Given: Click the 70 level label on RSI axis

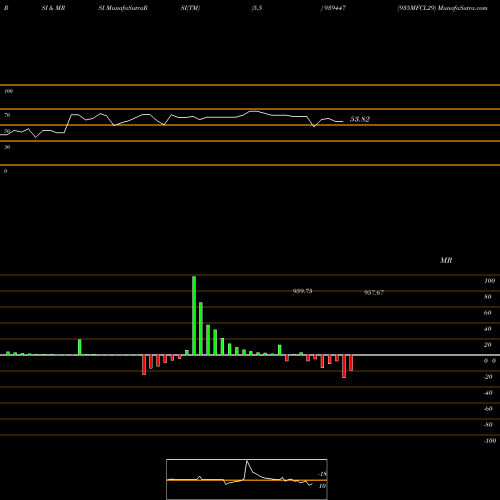Looking at the screenshot, I should [x=7, y=115].
